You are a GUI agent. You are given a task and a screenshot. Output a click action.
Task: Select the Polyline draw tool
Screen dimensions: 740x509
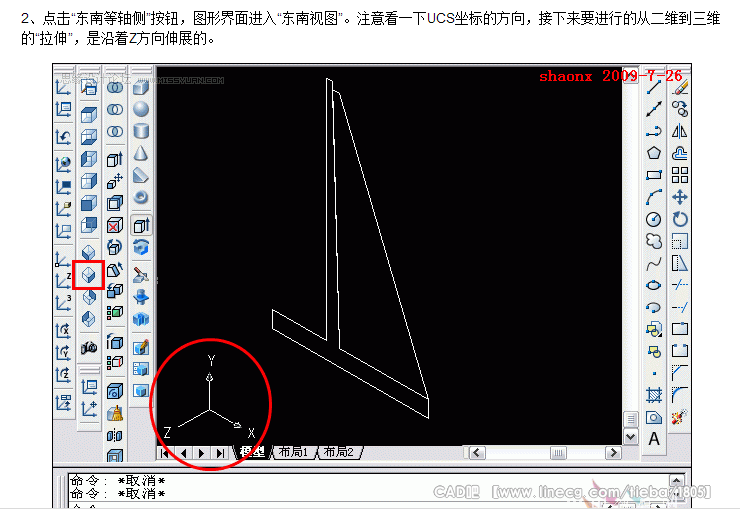654,131
